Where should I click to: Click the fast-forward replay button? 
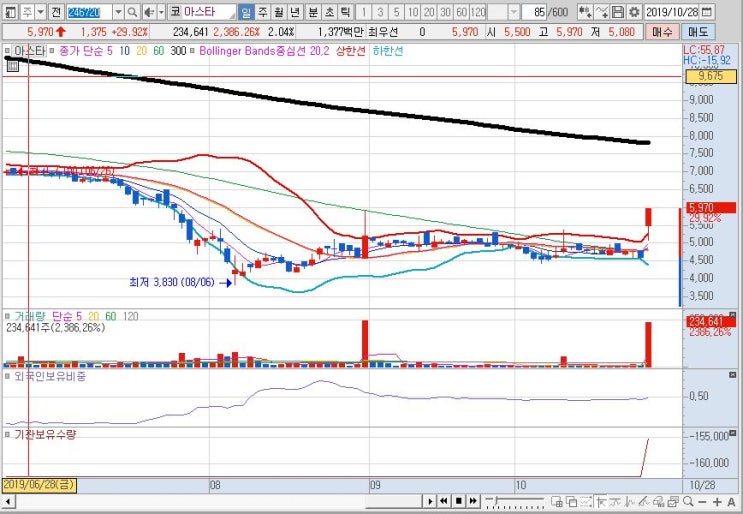[x=473, y=501]
